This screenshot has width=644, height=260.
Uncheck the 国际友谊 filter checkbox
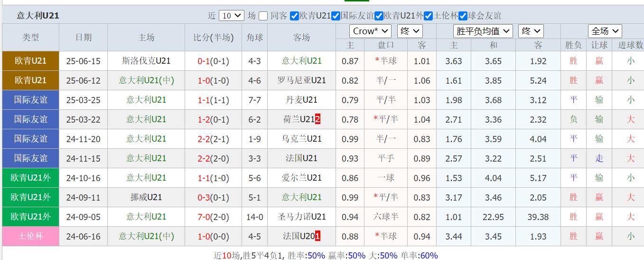click(x=336, y=16)
